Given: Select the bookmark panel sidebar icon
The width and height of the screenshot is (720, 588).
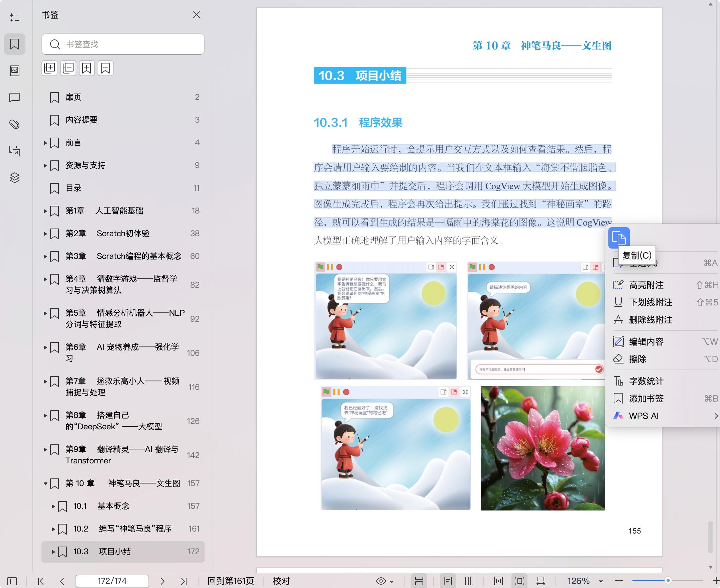Looking at the screenshot, I should (x=15, y=44).
